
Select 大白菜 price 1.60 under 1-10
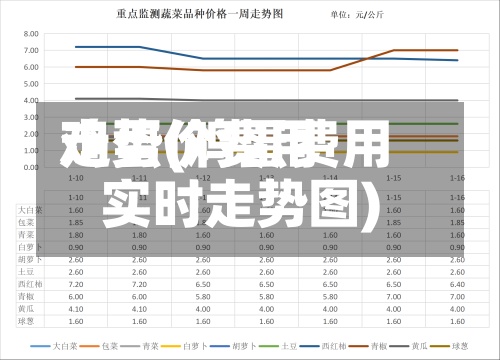coord(76,210)
